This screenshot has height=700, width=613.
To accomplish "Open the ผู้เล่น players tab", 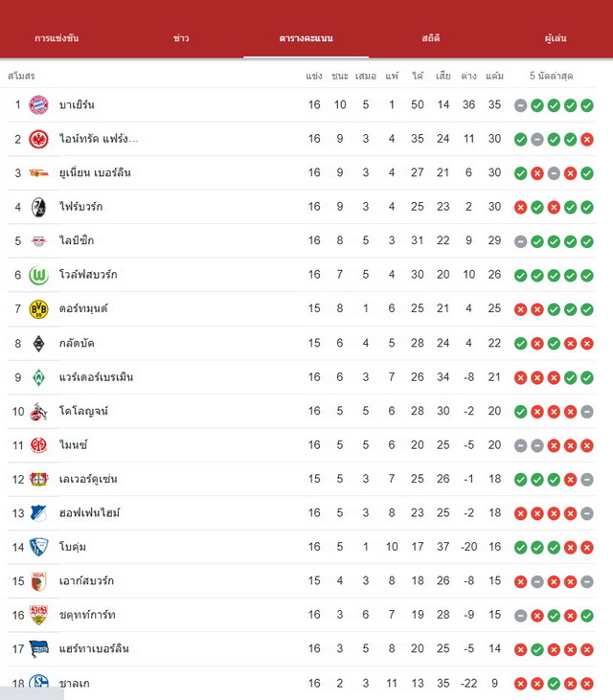I will pyautogui.click(x=556, y=38).
